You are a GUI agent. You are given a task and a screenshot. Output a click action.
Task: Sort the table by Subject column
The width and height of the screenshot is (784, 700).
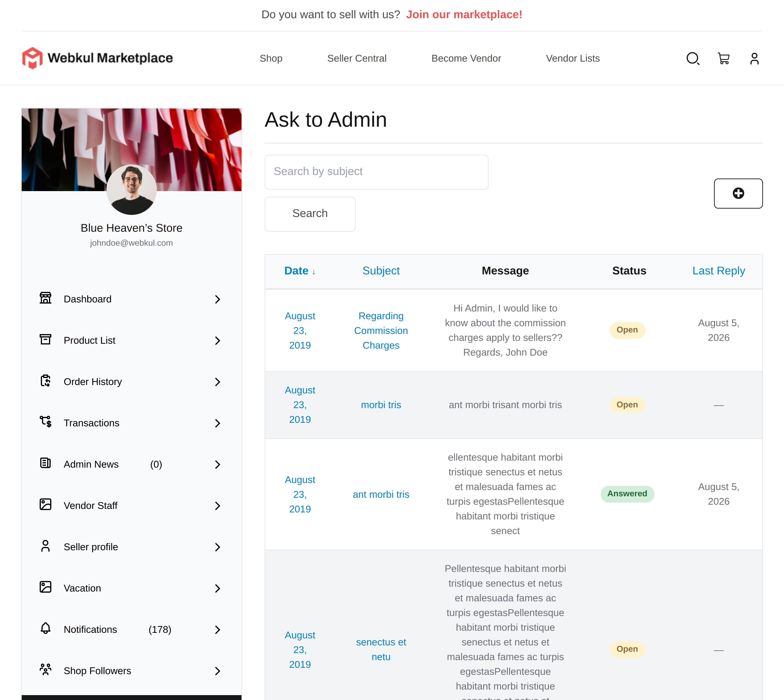tap(381, 271)
